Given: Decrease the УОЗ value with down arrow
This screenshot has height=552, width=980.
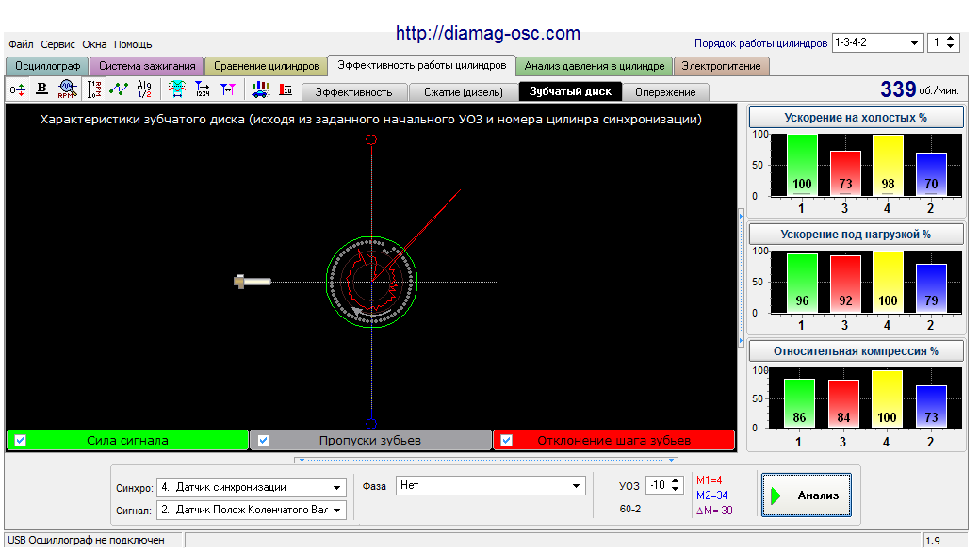Looking at the screenshot, I should (676, 490).
